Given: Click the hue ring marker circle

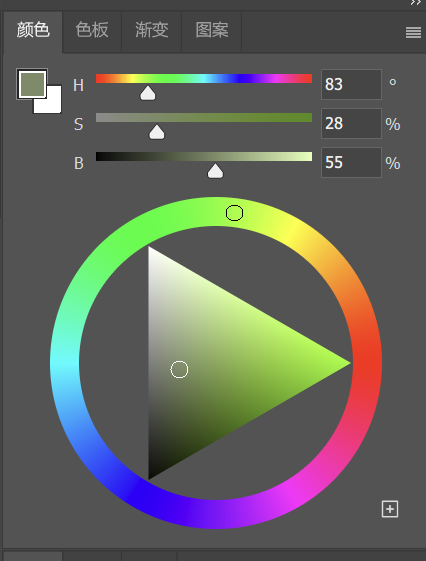Looking at the screenshot, I should pos(235,213).
